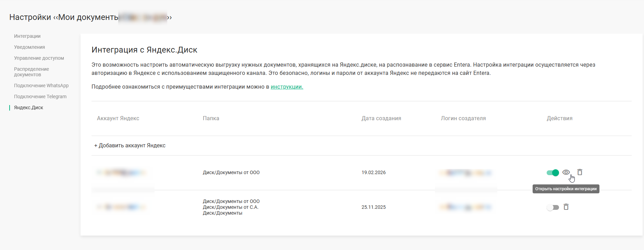The width and height of the screenshot is (644, 250).
Task: Switch to "Подключение WhatsApp"
Action: (41, 86)
